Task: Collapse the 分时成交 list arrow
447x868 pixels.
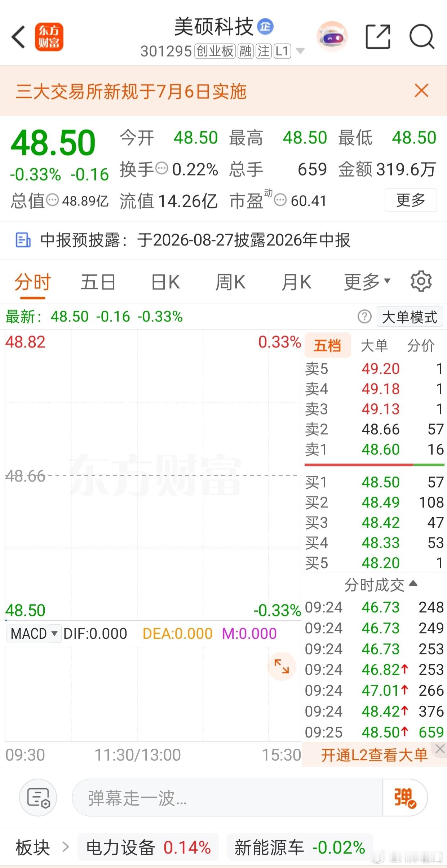Action: 413,583
